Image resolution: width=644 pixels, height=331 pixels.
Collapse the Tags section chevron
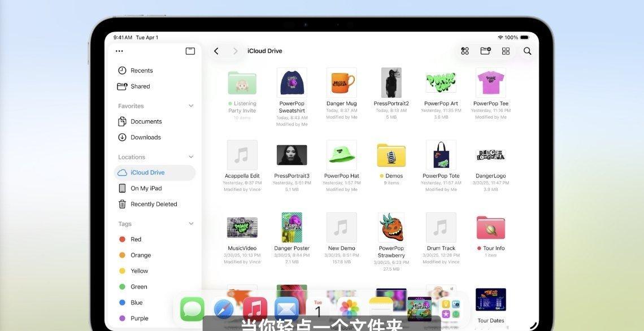191,224
